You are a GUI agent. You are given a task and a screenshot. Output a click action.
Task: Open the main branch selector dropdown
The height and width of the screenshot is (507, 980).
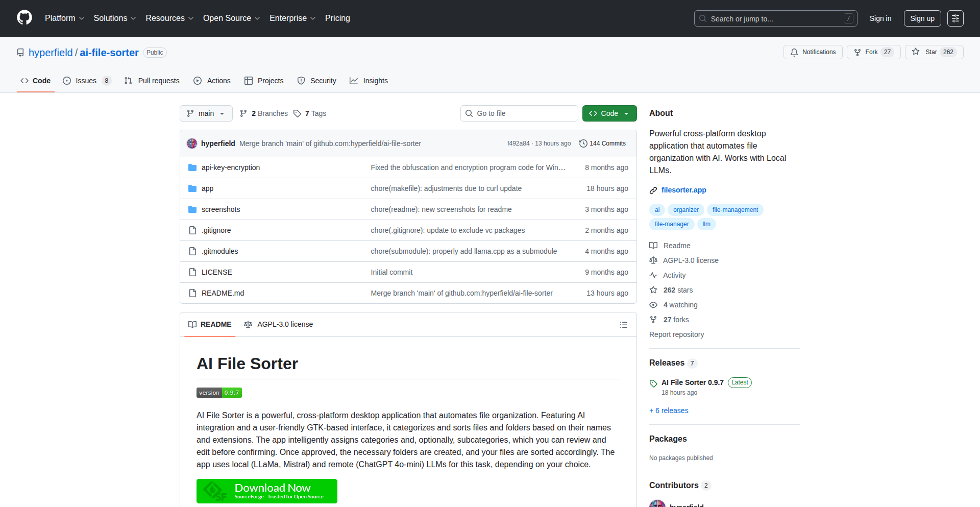(x=206, y=113)
